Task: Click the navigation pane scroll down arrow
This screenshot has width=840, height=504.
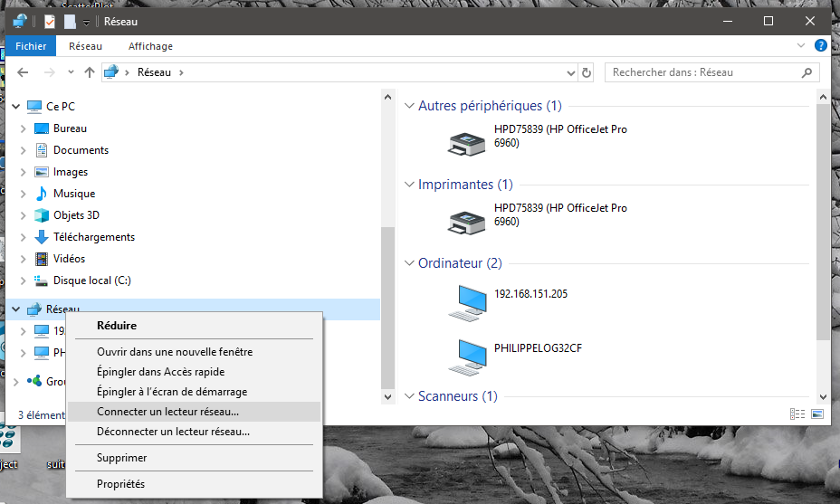Action: tap(387, 397)
